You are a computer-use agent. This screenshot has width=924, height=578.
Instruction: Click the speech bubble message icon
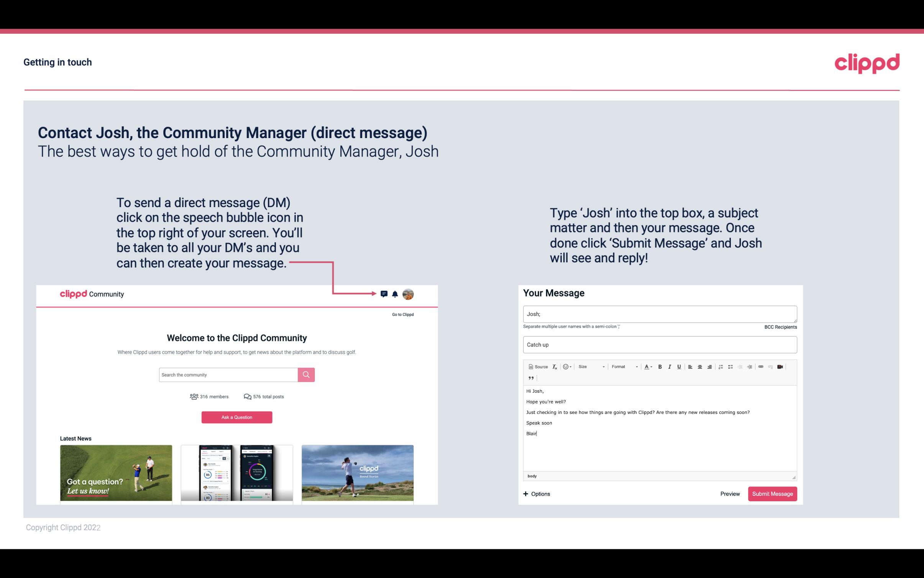385,294
